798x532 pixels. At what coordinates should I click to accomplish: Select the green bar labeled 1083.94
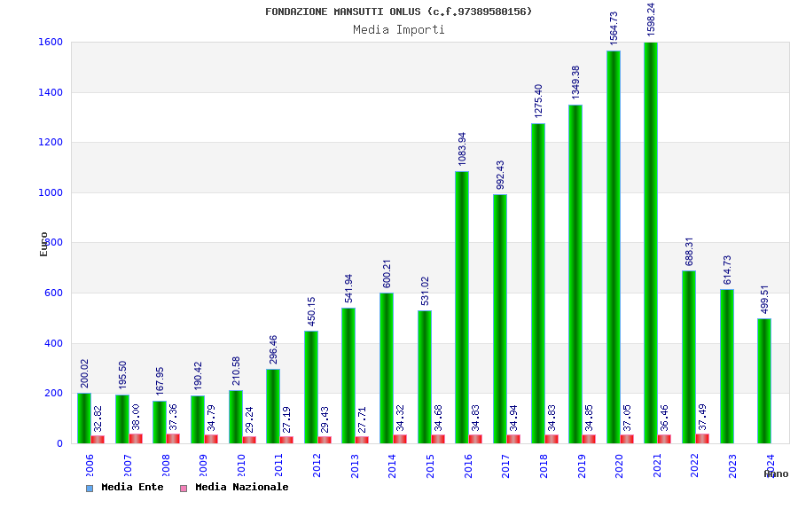point(462,308)
